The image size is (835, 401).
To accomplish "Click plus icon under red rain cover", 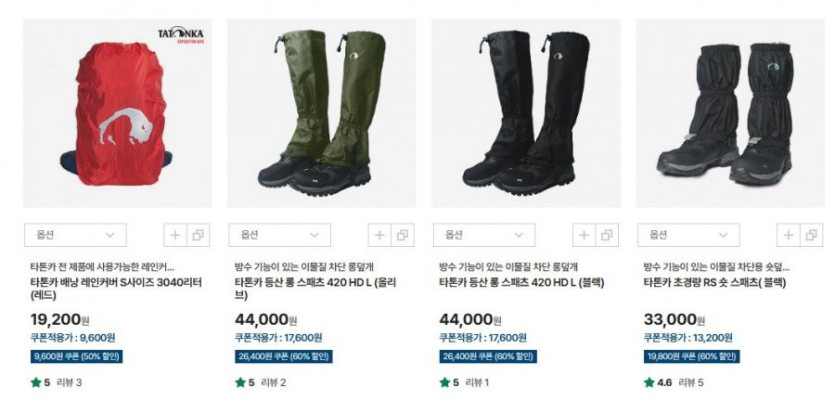I will coord(175,235).
